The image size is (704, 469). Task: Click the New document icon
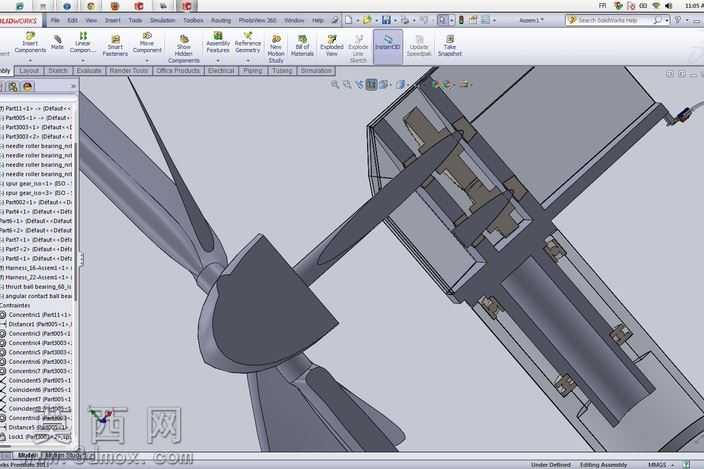(x=348, y=20)
